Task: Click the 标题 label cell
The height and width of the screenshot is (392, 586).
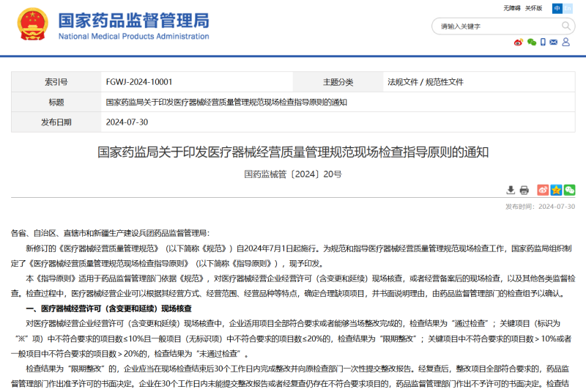Action: point(56,102)
